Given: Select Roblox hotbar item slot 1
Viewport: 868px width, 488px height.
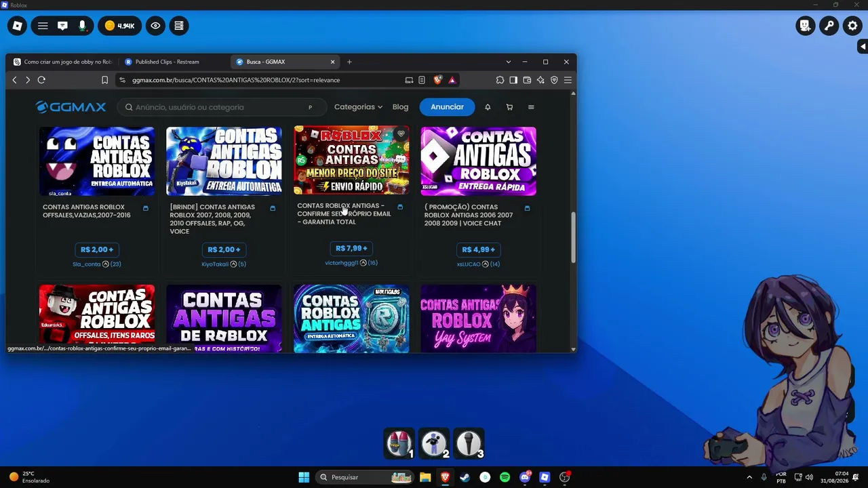Looking at the screenshot, I should [x=400, y=444].
